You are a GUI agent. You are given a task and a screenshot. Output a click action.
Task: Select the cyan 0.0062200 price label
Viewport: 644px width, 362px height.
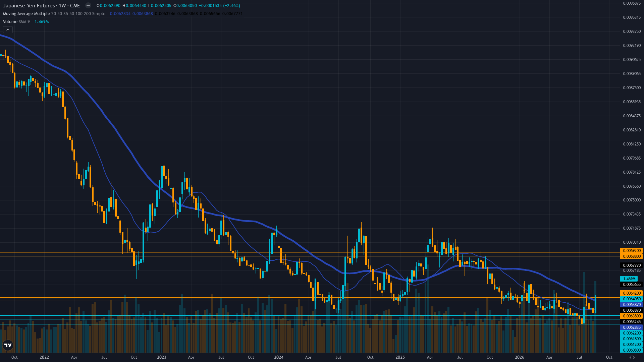631,333
